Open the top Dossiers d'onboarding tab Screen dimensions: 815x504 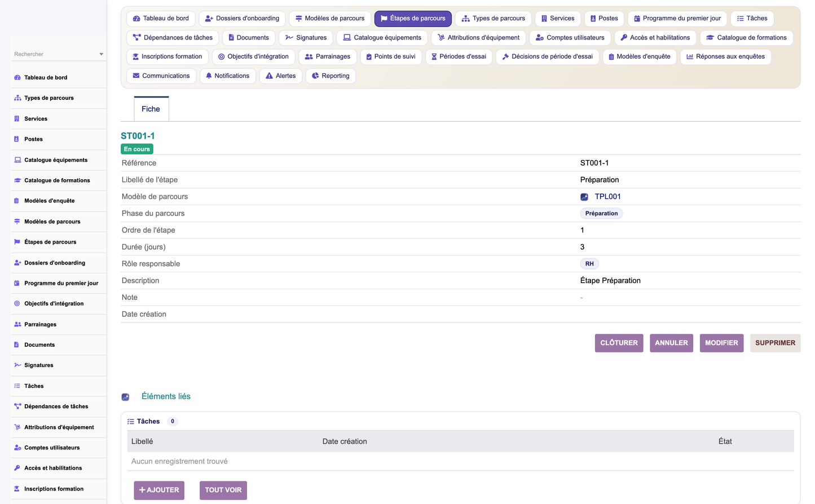pyautogui.click(x=242, y=19)
